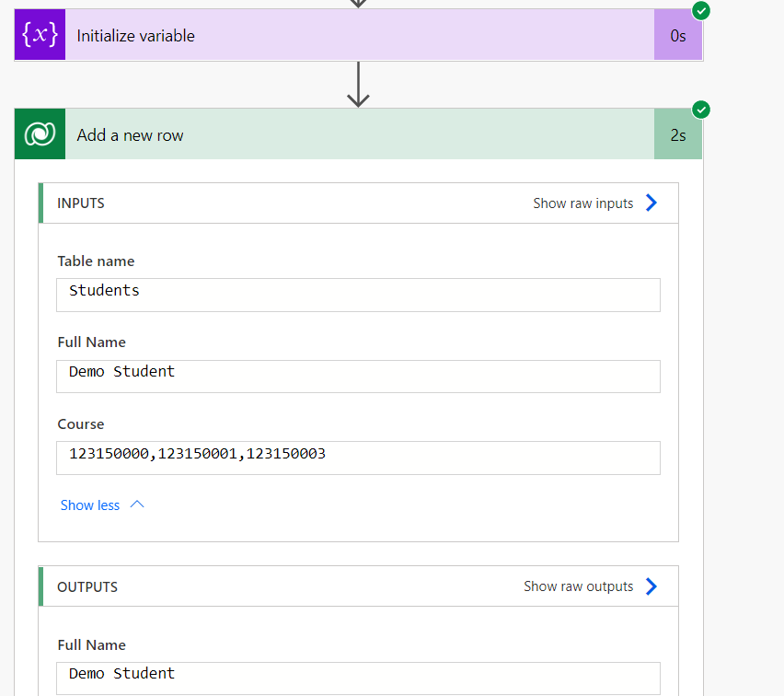Screen dimensions: 784x696
Task: Click the green success checkmark on Initialize variable
Action: [700, 11]
